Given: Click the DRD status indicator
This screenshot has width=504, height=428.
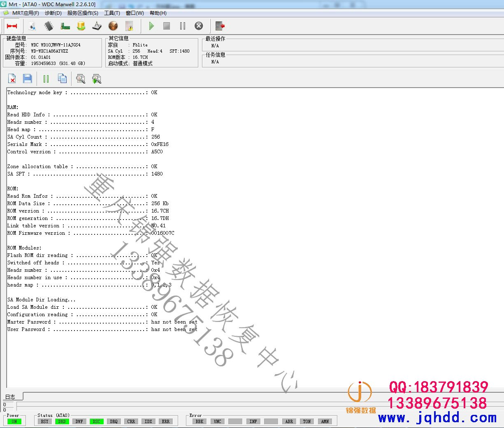Looking at the screenshot, I should click(62, 421).
